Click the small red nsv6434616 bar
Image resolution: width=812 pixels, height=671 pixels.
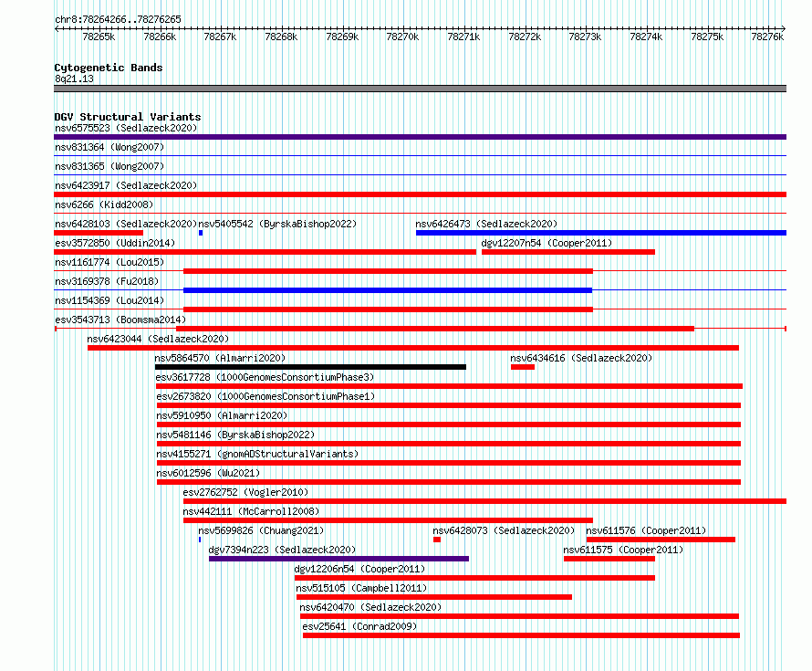523,367
